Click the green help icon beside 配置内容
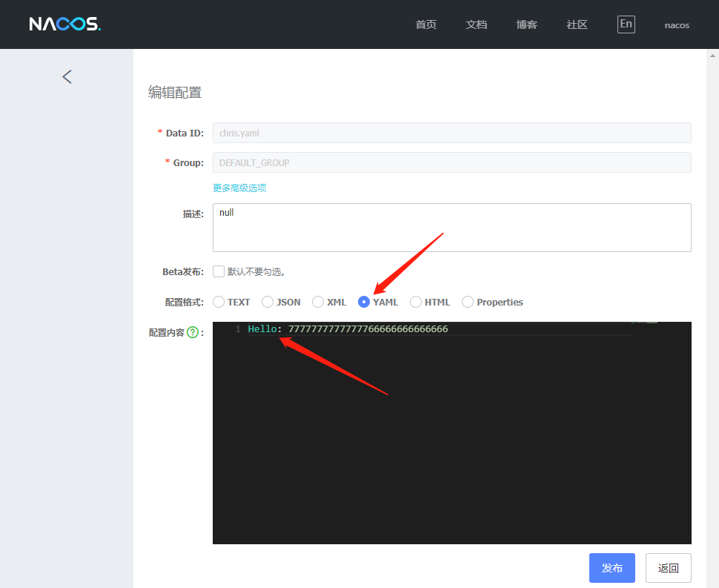The width and height of the screenshot is (719, 588). coord(193,332)
